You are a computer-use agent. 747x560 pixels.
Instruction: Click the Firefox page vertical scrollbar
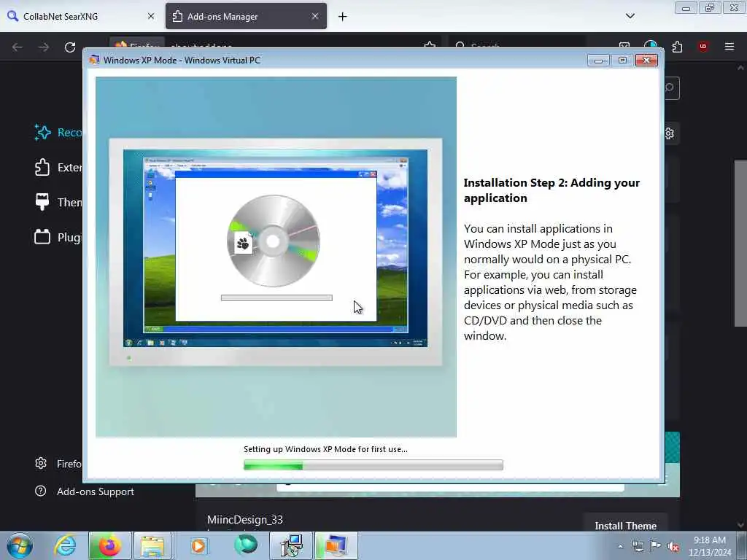740,243
